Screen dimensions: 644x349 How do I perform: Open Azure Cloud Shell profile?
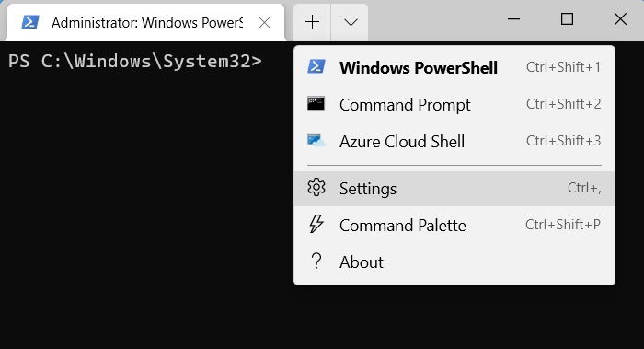pos(454,141)
